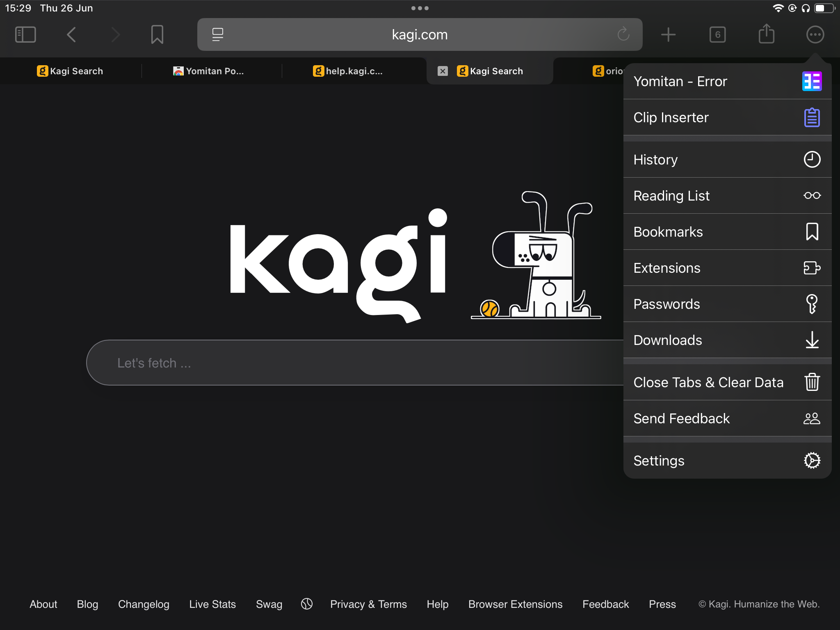Open Settings from the menu
This screenshot has height=630, width=840.
727,461
